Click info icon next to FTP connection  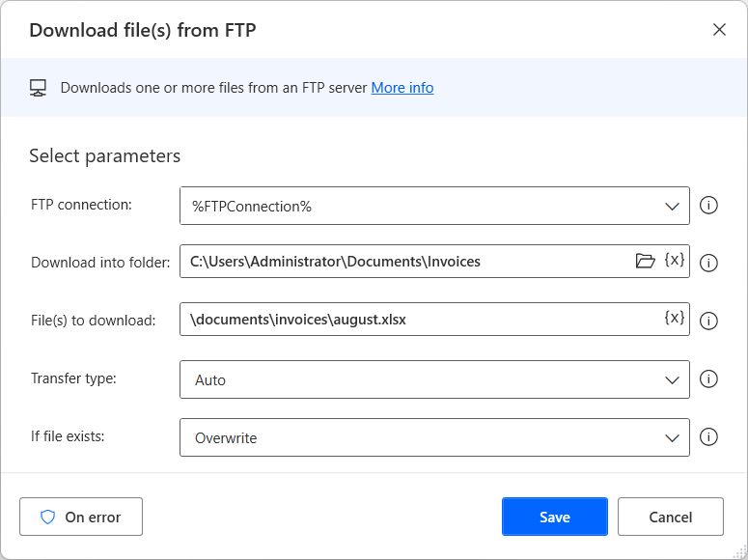(x=708, y=206)
